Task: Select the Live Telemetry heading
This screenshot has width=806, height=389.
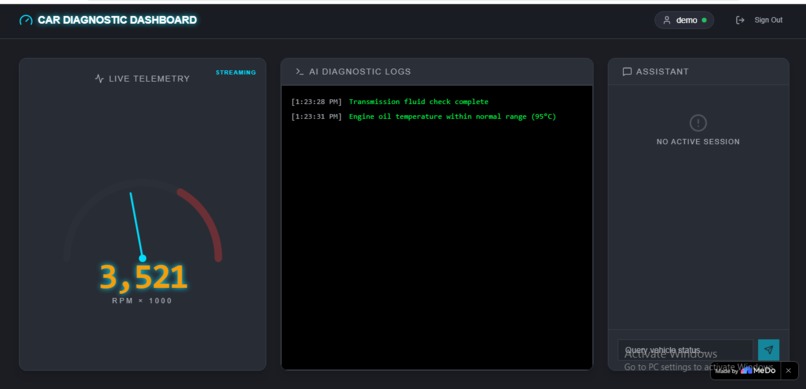Action: point(149,79)
